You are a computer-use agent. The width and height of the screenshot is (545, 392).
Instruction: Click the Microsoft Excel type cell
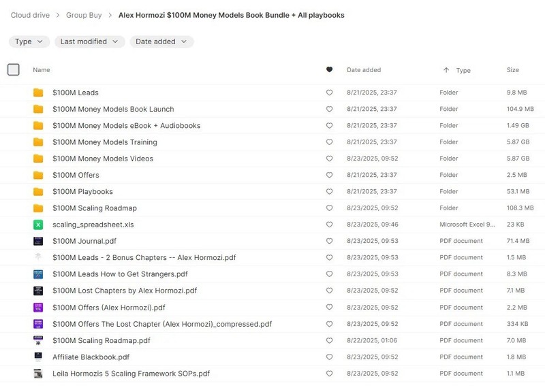coord(467,225)
